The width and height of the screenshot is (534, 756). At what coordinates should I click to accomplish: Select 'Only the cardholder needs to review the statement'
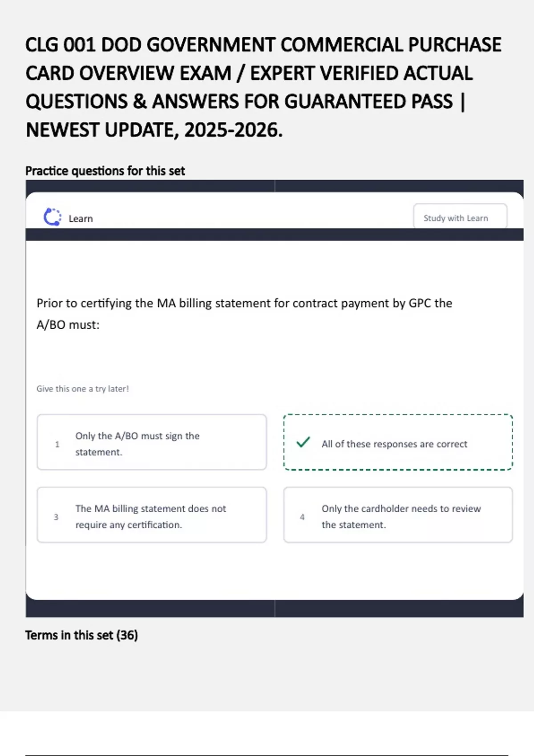(398, 515)
